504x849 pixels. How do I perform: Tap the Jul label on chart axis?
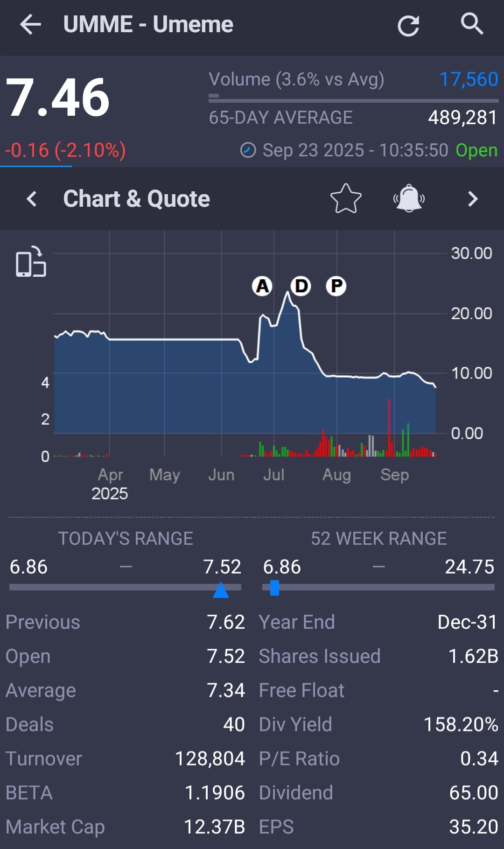(274, 475)
